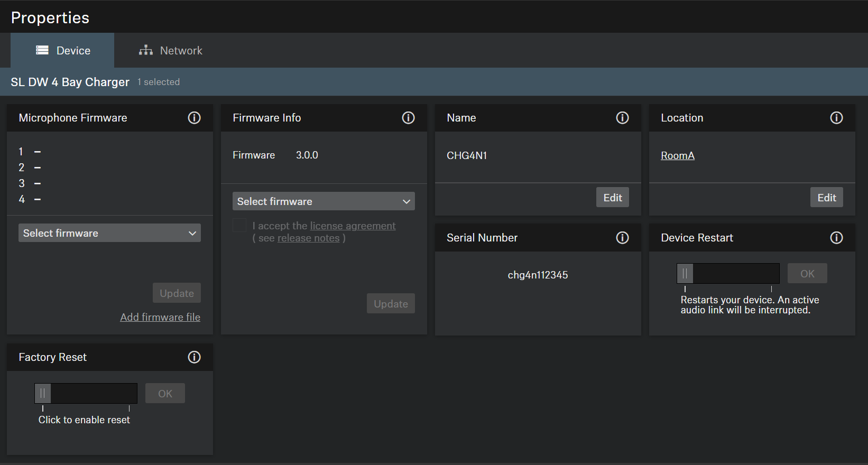The image size is (868, 465).
Task: Click the Network tab topology icon
Action: point(145,50)
